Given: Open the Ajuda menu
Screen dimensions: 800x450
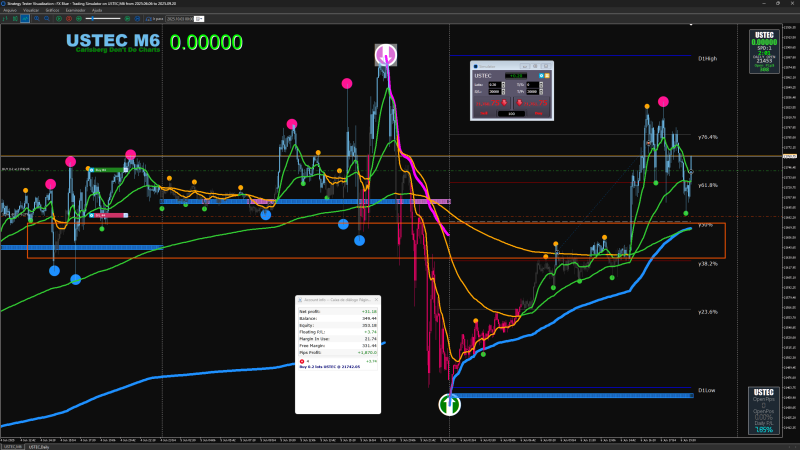Looking at the screenshot, I should [x=97, y=10].
